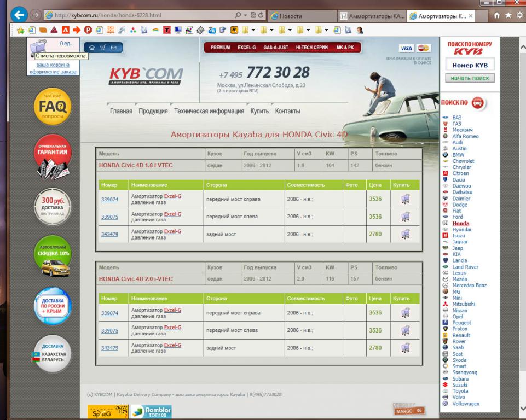Click the browser Forward arrow button
Screen dimensions: 526x420
[x=35, y=15]
